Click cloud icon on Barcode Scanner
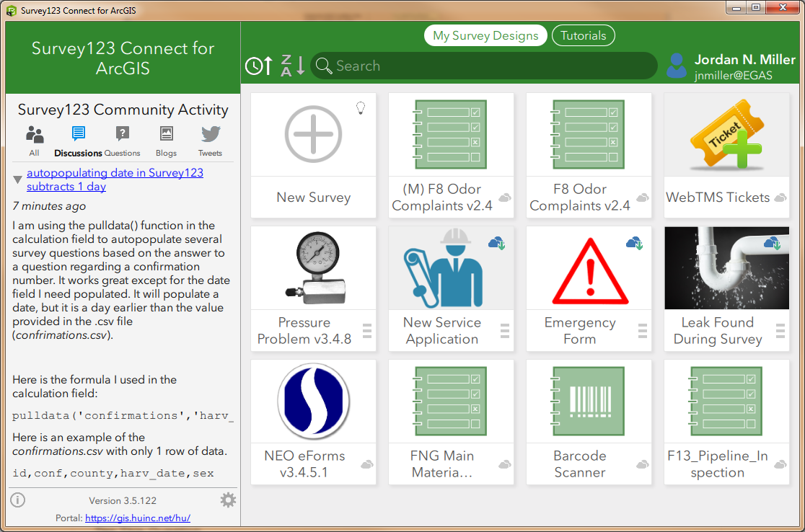805x532 pixels. [x=642, y=464]
